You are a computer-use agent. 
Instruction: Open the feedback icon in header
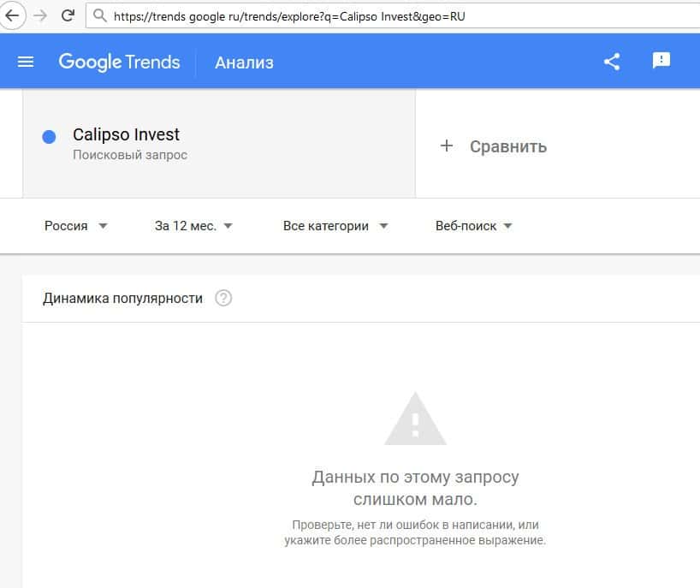click(661, 61)
